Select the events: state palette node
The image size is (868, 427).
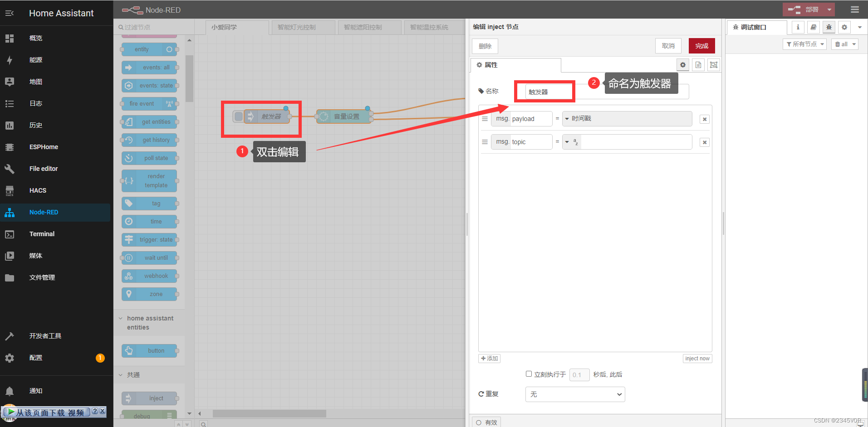[149, 86]
